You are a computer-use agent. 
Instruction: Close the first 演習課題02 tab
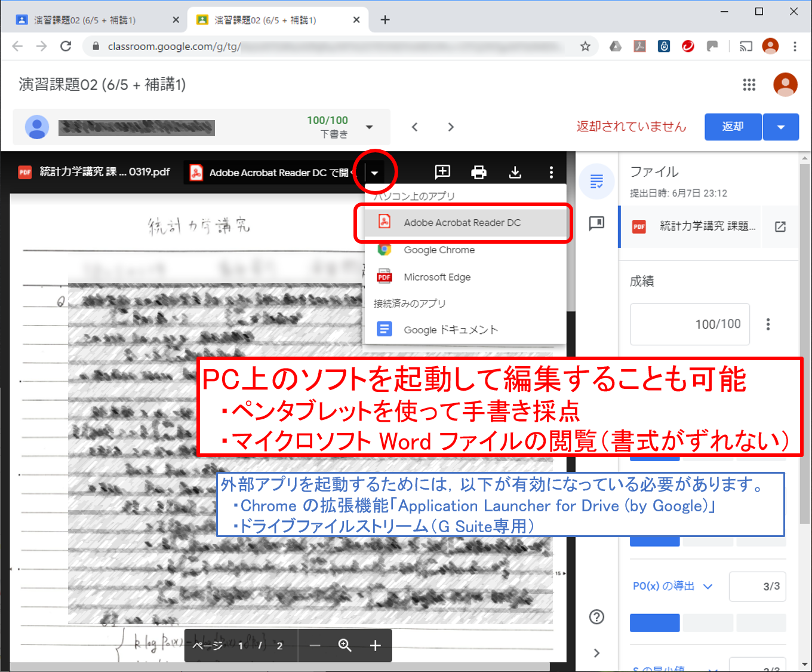coord(176,20)
